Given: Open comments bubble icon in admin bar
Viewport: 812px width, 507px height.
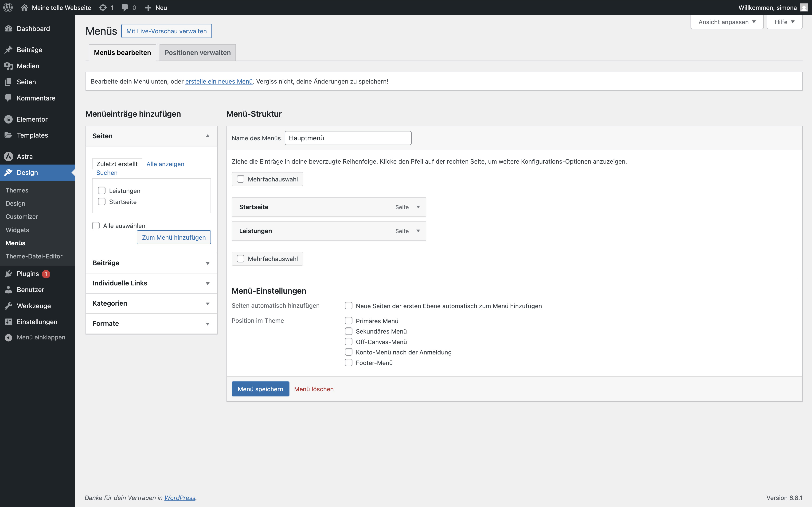Looking at the screenshot, I should pos(125,7).
